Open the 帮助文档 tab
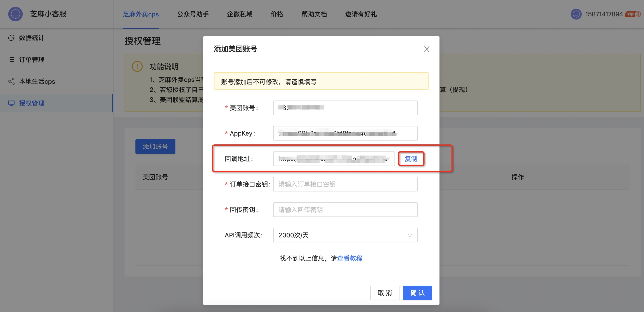The image size is (644, 312). point(314,14)
